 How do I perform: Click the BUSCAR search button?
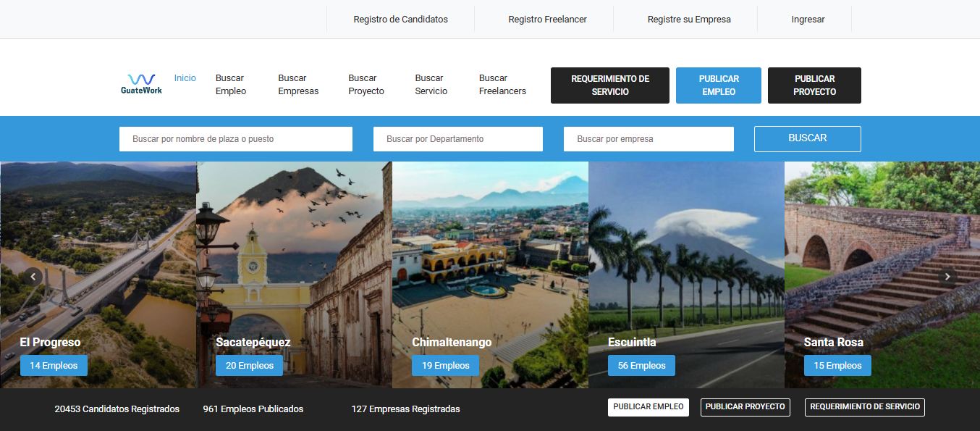[808, 138]
